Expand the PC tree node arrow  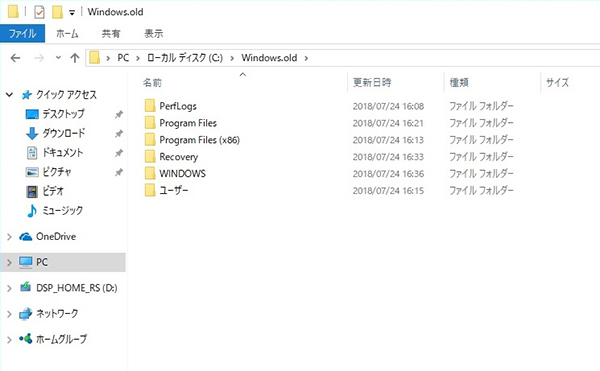pyautogui.click(x=10, y=263)
